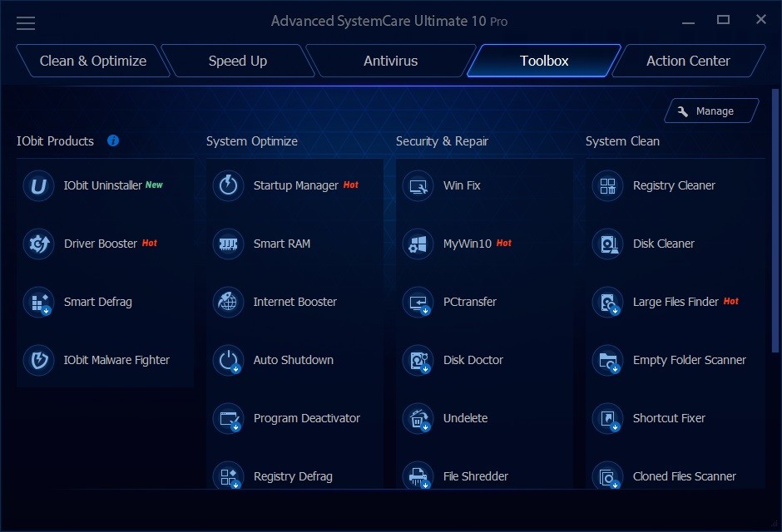Click the Driver Booster label
782x532 pixels.
tap(100, 244)
